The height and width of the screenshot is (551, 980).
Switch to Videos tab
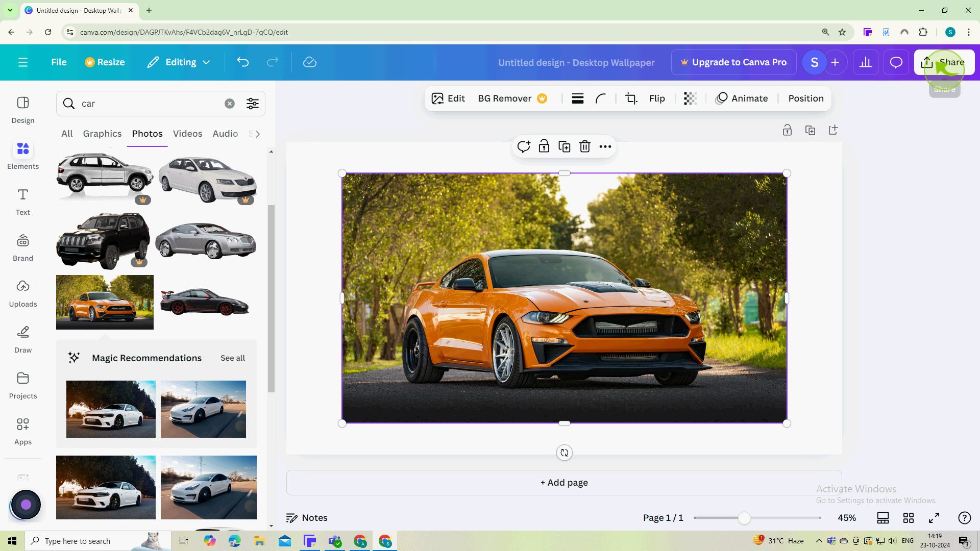coord(187,134)
